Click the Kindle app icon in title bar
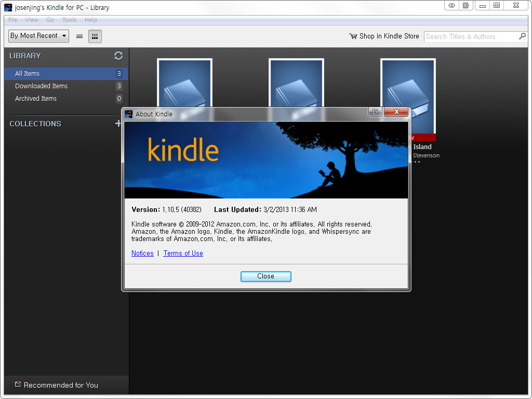 [x=8, y=7]
